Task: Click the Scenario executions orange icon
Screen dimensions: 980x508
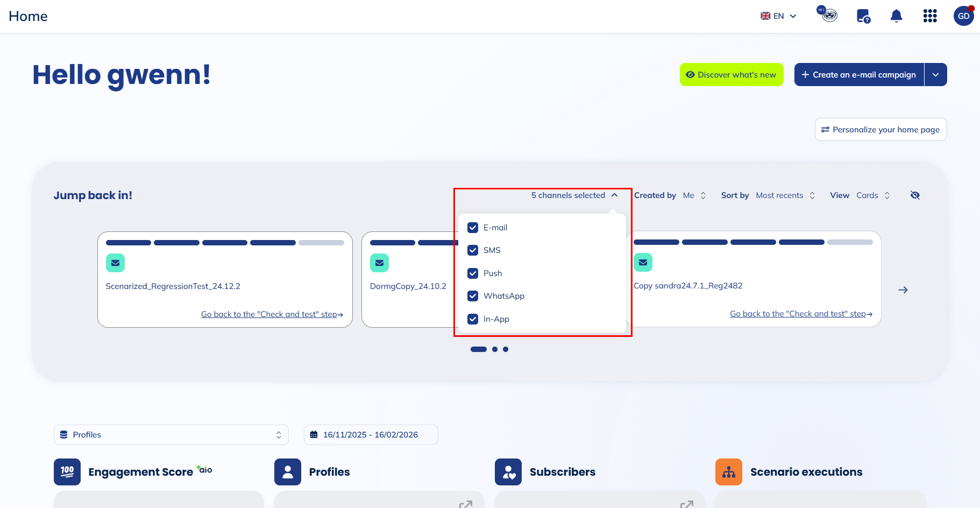Action: click(729, 472)
